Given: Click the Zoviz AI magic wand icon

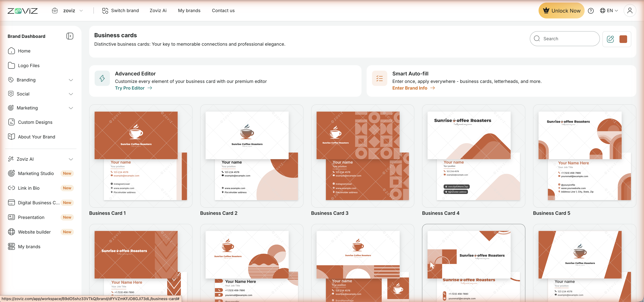Looking at the screenshot, I should pos(11,159).
